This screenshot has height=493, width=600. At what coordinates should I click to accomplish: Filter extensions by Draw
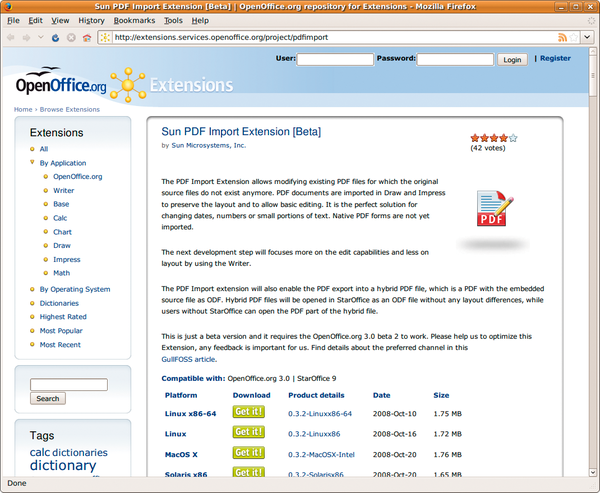click(62, 245)
